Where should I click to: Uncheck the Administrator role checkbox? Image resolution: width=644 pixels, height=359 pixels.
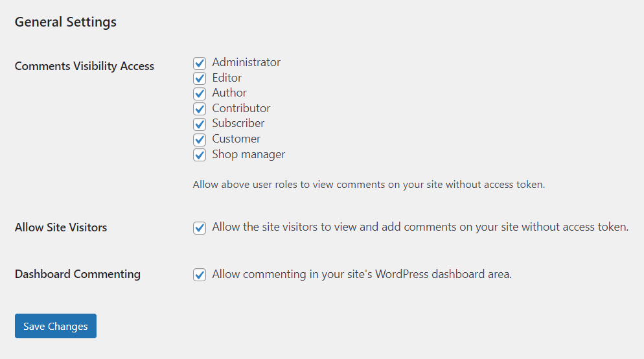click(200, 63)
